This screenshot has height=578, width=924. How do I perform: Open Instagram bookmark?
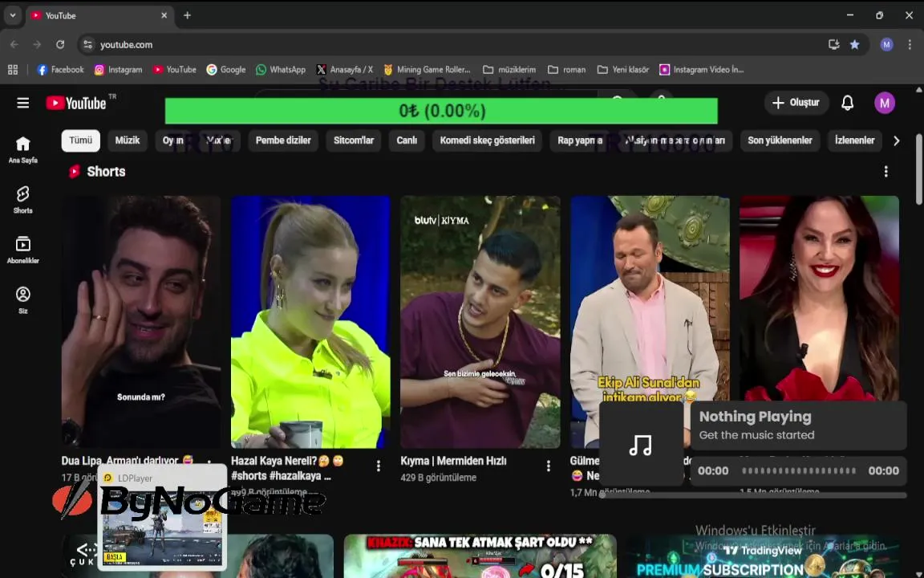pyautogui.click(x=118, y=70)
